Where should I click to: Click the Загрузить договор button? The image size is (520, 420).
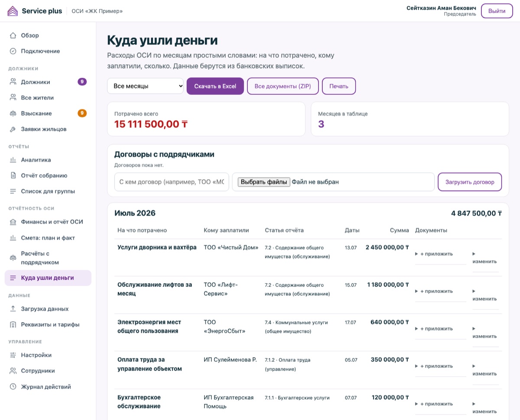470,182
